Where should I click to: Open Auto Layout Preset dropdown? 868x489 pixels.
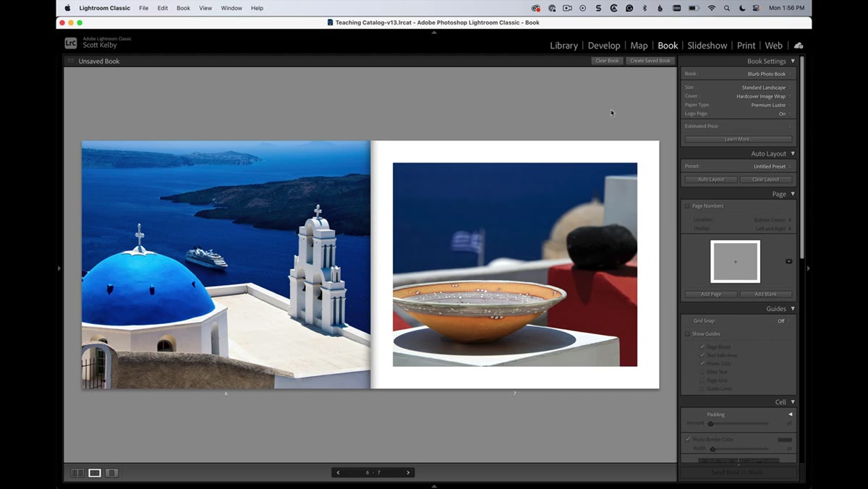(771, 166)
